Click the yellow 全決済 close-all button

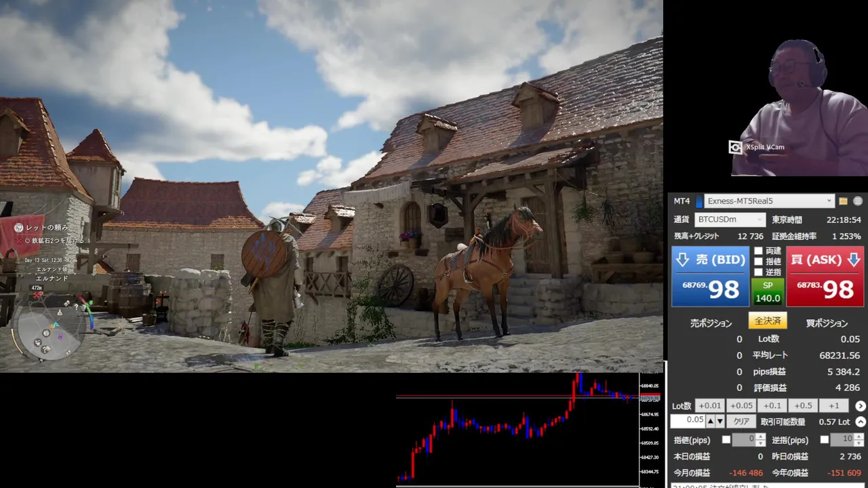point(768,321)
